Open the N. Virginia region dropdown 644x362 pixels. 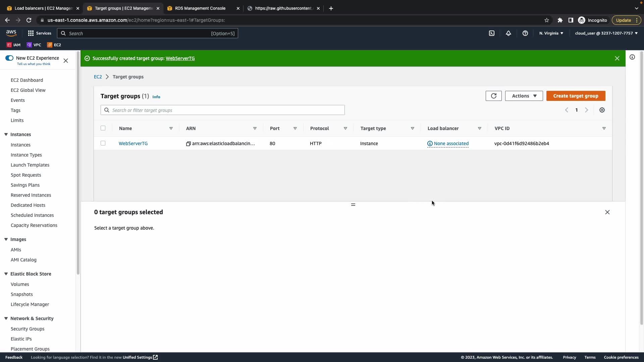pyautogui.click(x=551, y=33)
